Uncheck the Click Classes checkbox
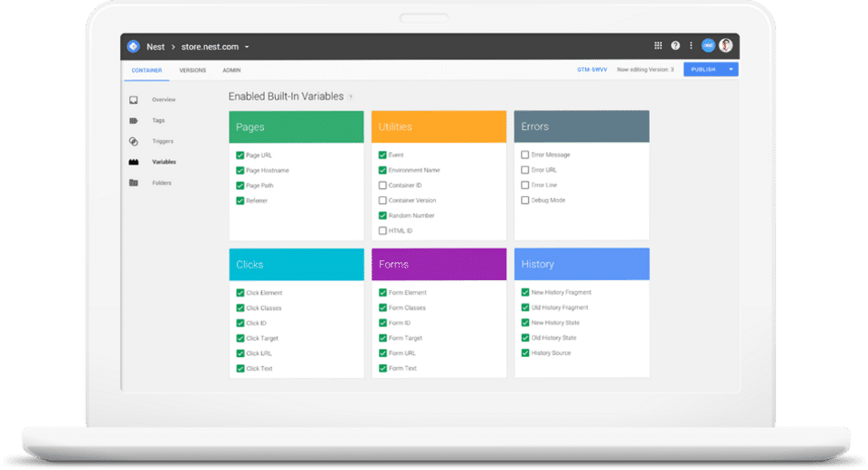The height and width of the screenshot is (470, 868). tap(241, 308)
